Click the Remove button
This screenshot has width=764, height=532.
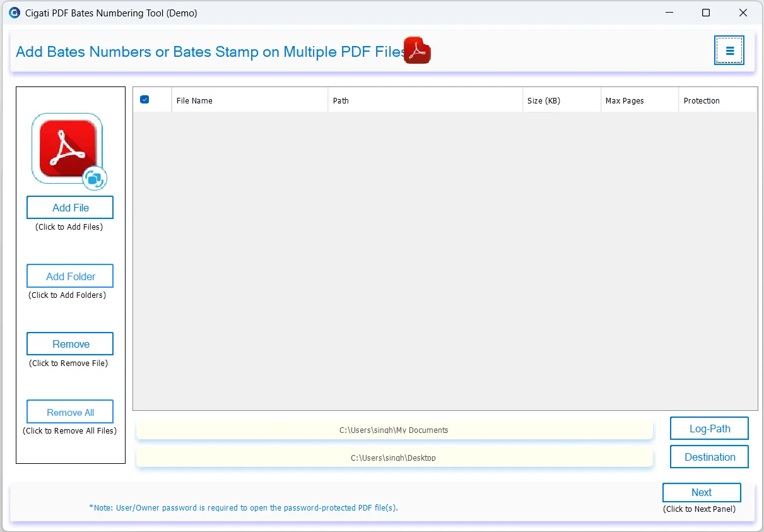70,344
